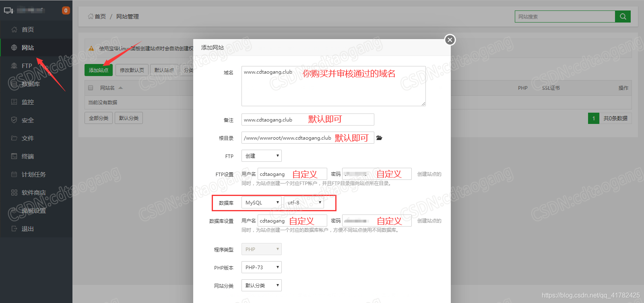Viewport: 644px width, 303px height.
Task: Click the FTP icon in the sidebar
Action: coord(14,66)
